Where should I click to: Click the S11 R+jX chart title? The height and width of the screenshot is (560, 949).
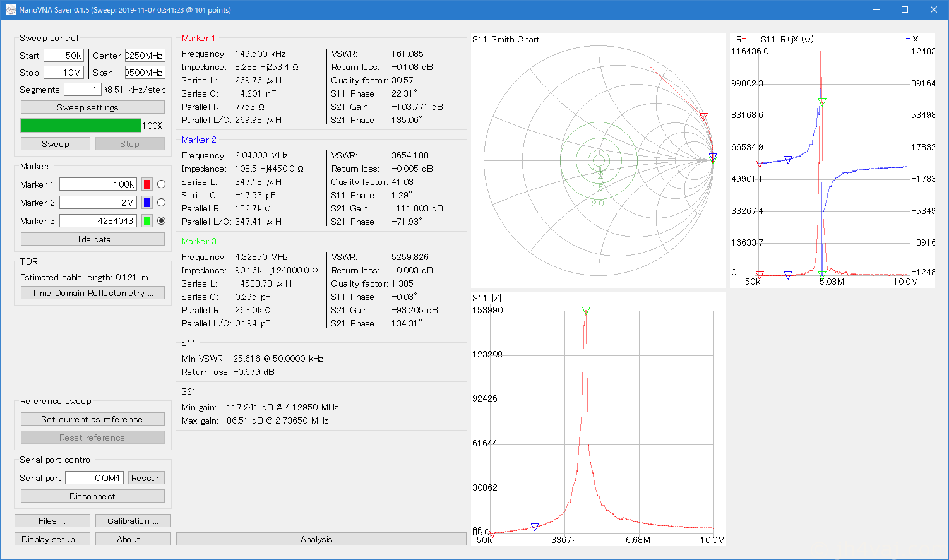(787, 39)
